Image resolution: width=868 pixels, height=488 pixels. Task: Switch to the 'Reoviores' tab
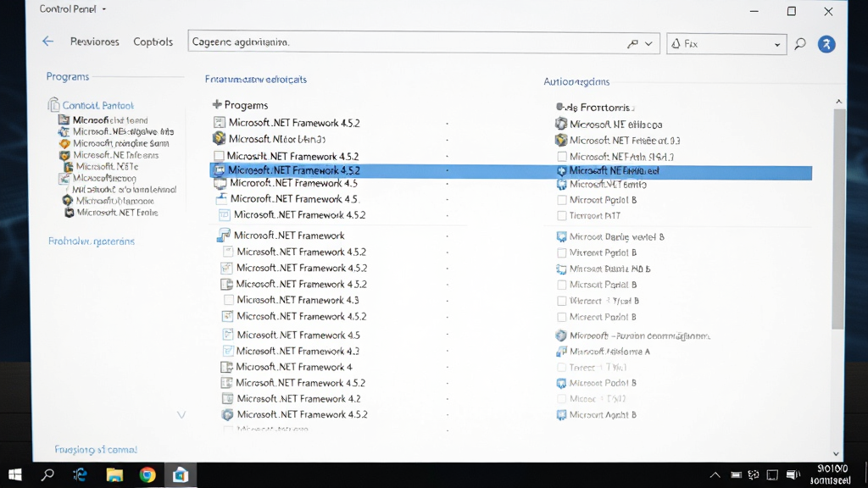click(x=95, y=42)
